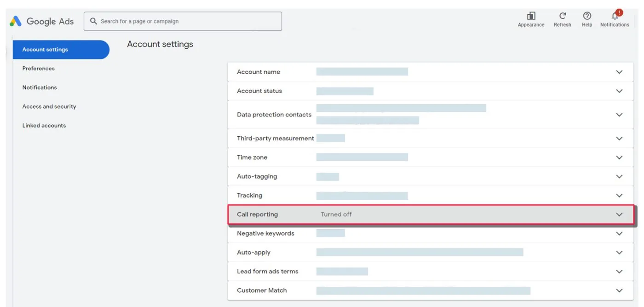
Task: Open Linked accounts section
Action: 44,125
